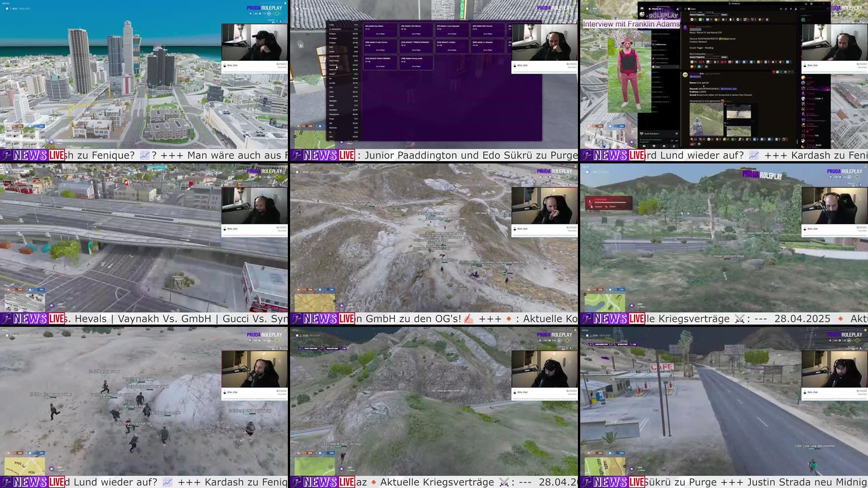Select Redneck in faction list
868x488 pixels.
pos(344,128)
